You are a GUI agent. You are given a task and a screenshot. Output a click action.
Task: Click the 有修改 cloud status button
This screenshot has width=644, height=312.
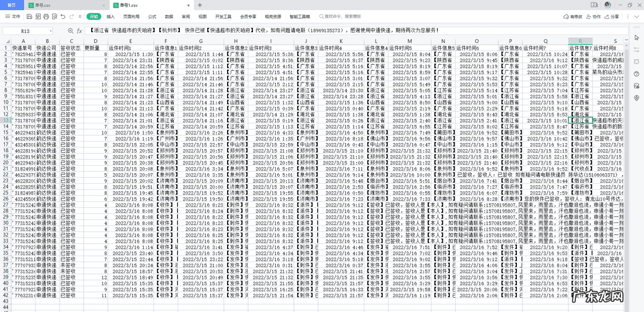(x=574, y=17)
